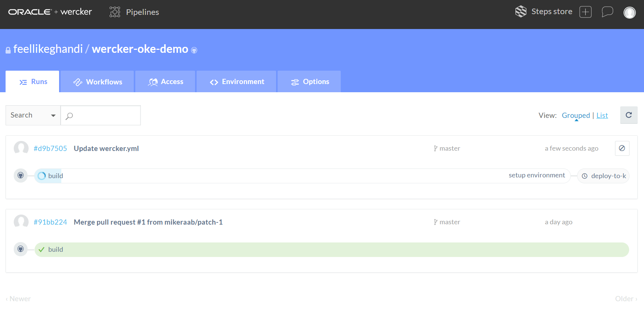Go to Older runs page
Image resolution: width=644 pixels, height=312 pixels.
pyautogui.click(x=626, y=299)
